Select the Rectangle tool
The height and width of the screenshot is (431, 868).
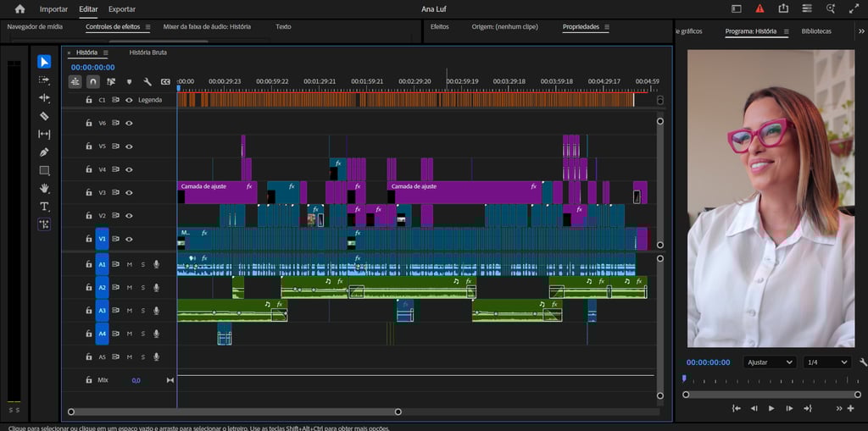click(x=44, y=170)
